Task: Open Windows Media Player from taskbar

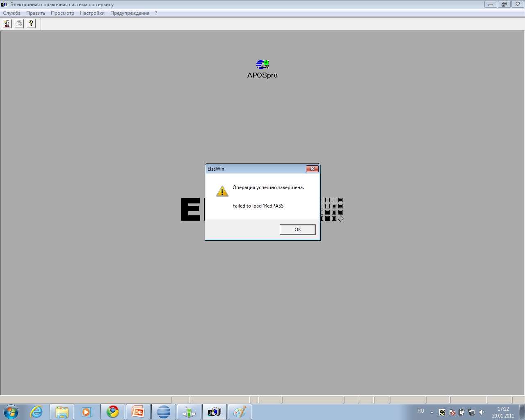Action: [x=87, y=412]
